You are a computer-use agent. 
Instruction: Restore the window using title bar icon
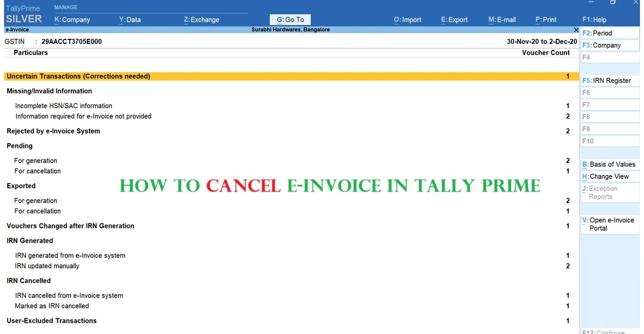point(613,3)
